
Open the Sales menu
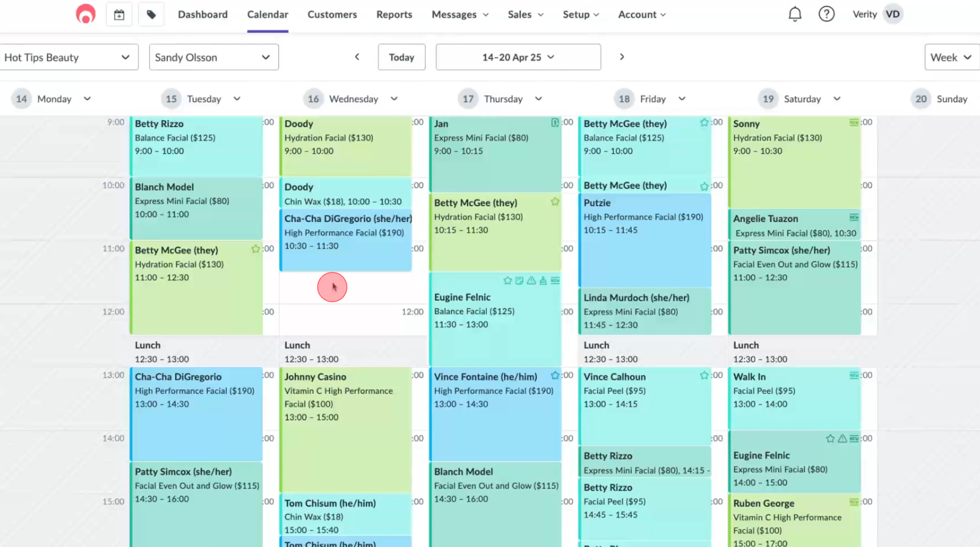click(525, 15)
